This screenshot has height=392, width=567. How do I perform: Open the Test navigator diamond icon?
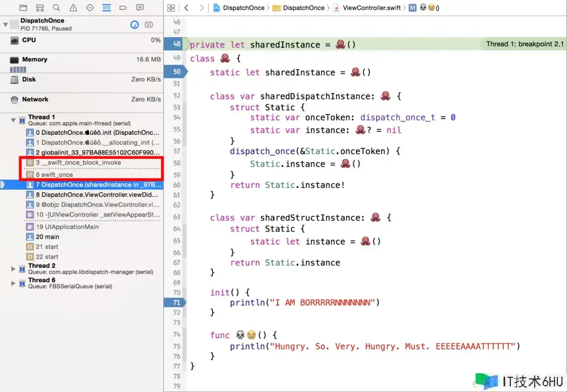coord(90,8)
